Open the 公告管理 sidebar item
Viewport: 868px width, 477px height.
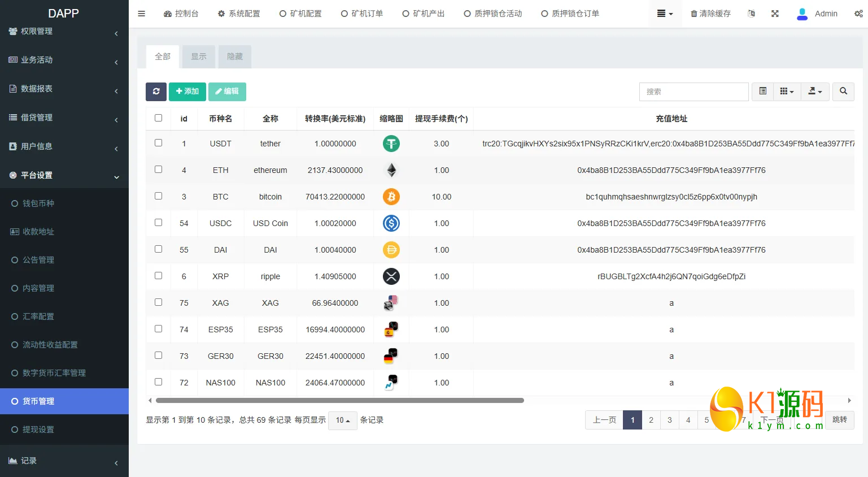tap(64, 260)
